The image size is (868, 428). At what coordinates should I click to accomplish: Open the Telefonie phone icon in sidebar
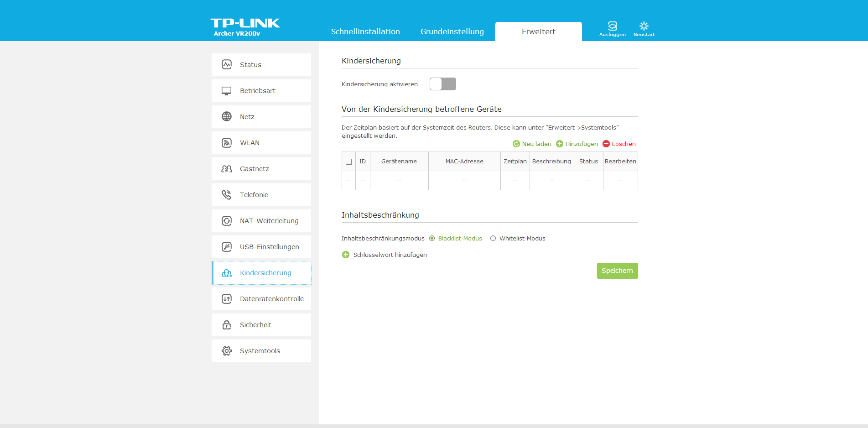click(227, 195)
